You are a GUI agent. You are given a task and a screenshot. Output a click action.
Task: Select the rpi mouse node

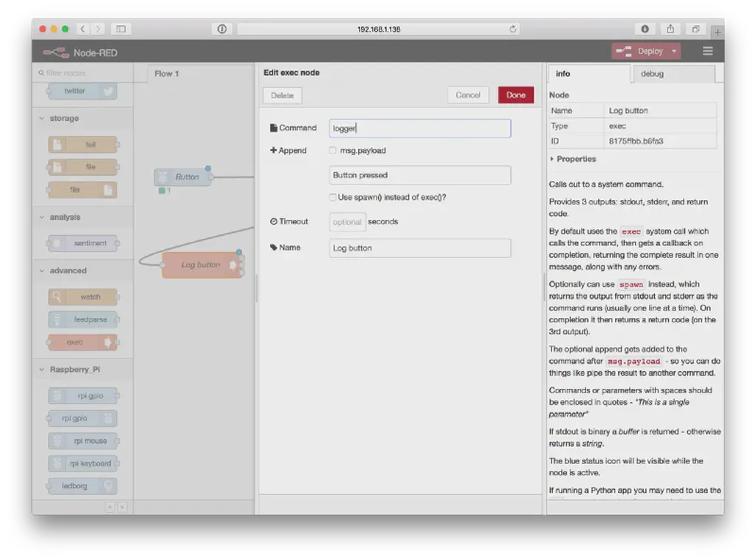(81, 440)
